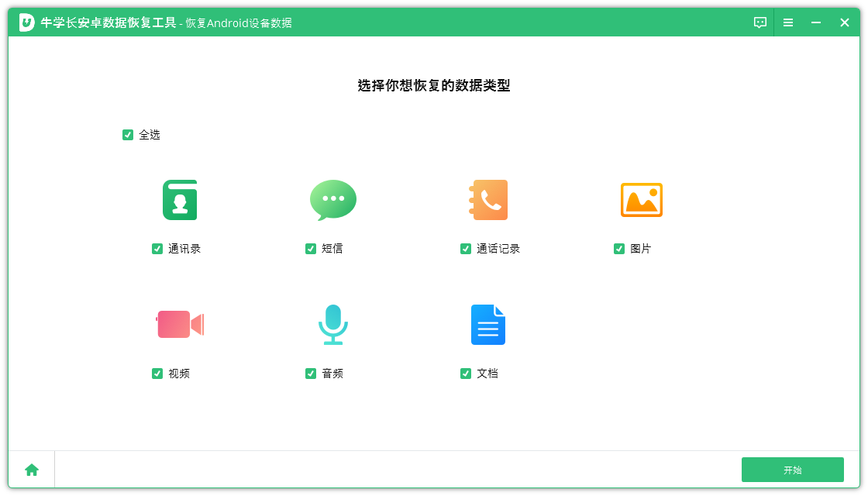The width and height of the screenshot is (868, 496).
Task: Uncheck the 文档 checkbox
Action: point(465,373)
